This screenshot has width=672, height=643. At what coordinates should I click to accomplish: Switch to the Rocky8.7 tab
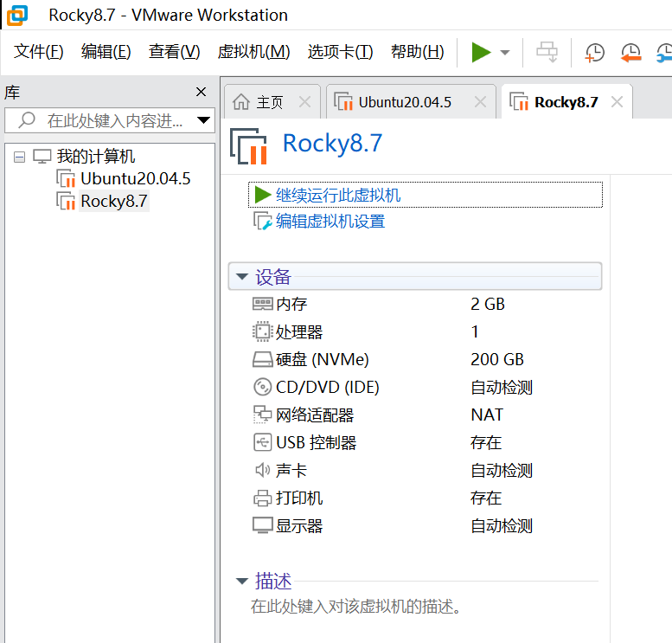(x=566, y=102)
